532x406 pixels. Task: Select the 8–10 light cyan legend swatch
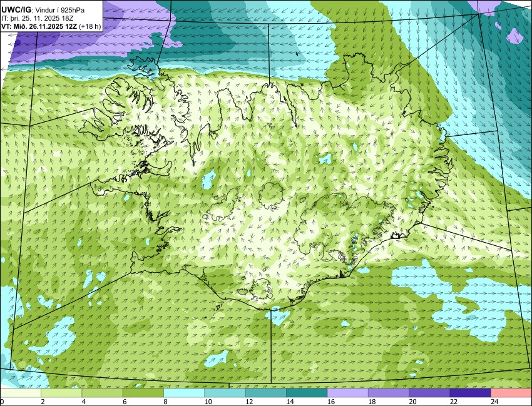coord(184,393)
